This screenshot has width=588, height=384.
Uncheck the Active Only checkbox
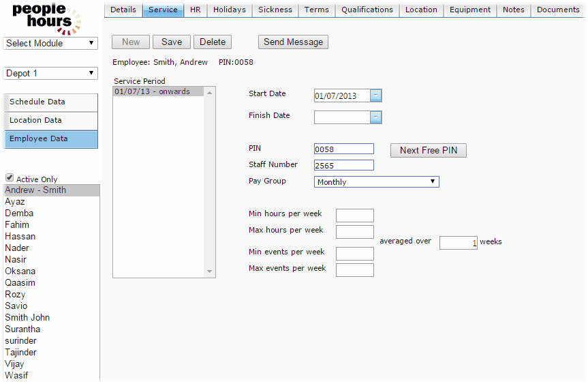coord(10,178)
